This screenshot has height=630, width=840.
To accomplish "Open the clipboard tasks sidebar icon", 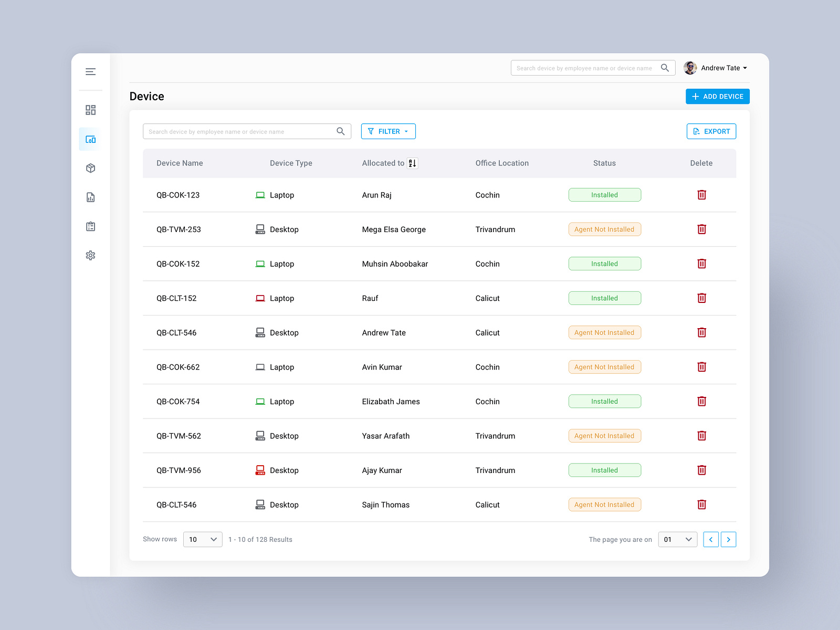I will click(x=90, y=226).
